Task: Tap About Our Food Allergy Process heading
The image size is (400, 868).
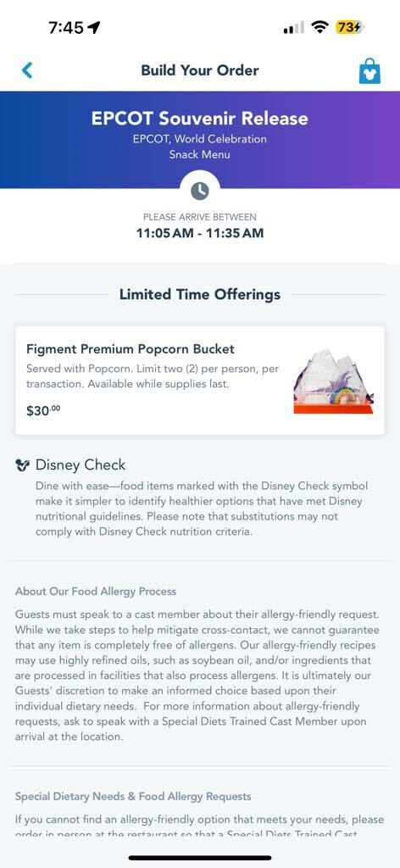Action: click(96, 591)
